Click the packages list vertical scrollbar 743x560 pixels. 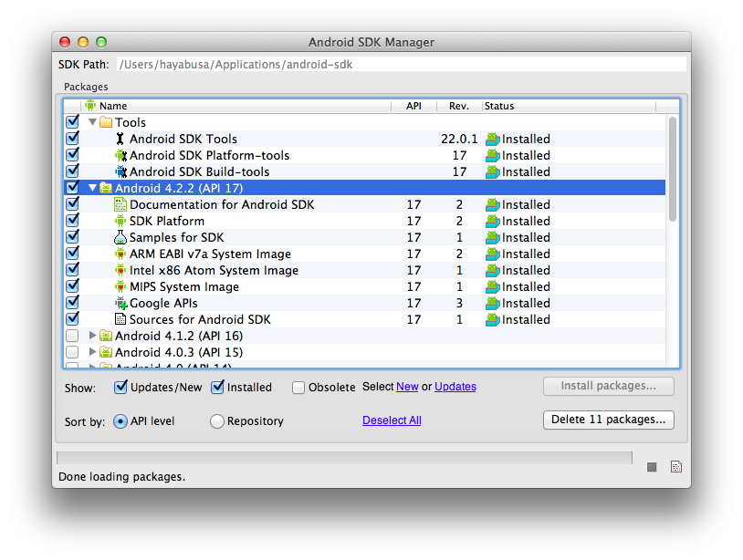pos(673,169)
